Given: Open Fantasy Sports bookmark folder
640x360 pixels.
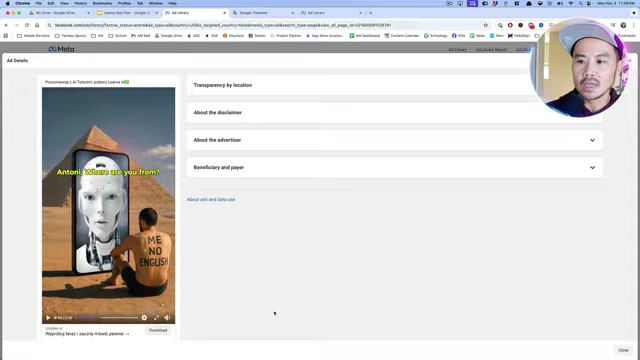Looking at the screenshot, I should click(71, 36).
